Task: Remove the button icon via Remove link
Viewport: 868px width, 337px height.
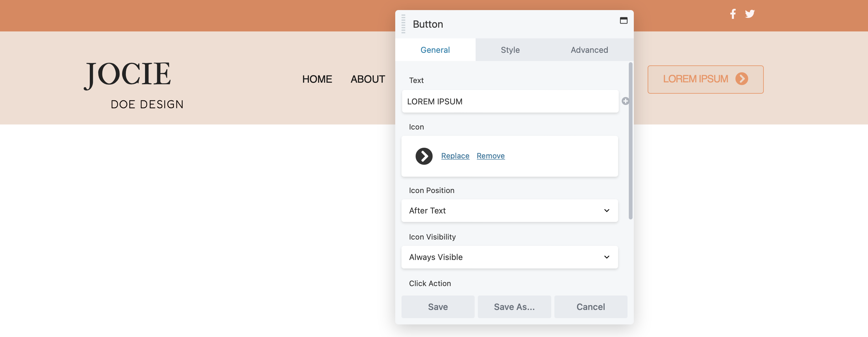Action: pos(490,156)
